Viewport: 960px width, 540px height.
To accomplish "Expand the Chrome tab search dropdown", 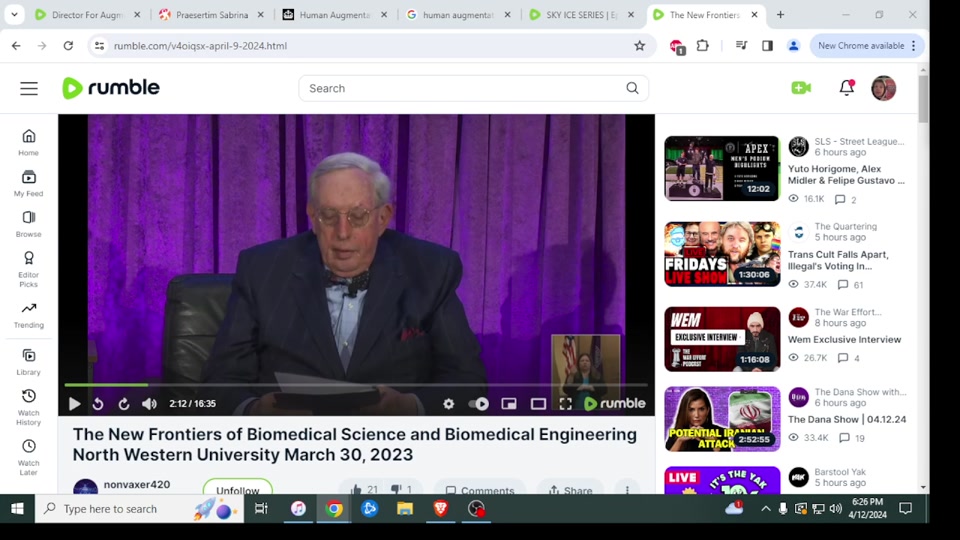I will pos(14,15).
